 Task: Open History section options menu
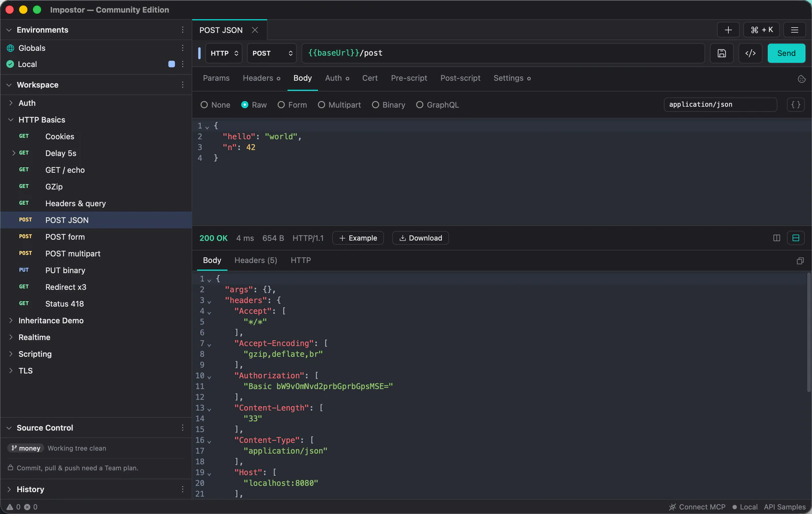pos(183,489)
